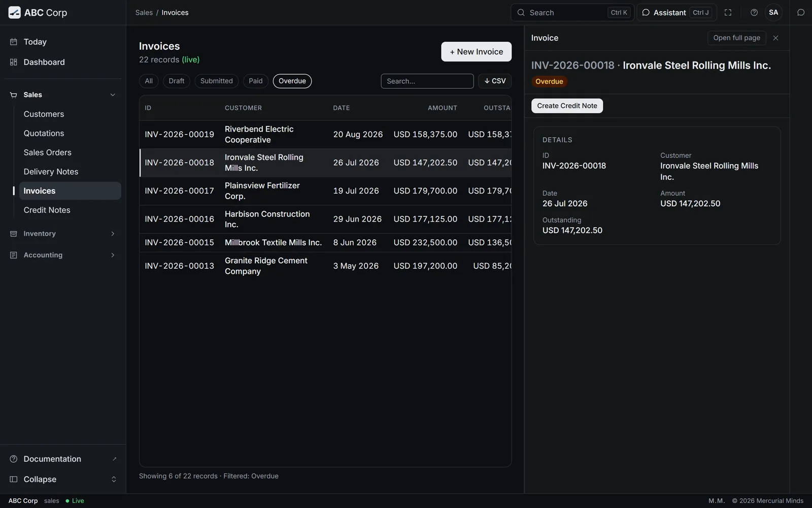Select row INV-2026-00019 Riverbend Electric Cooperative
This screenshot has height=508, width=812.
[325, 135]
